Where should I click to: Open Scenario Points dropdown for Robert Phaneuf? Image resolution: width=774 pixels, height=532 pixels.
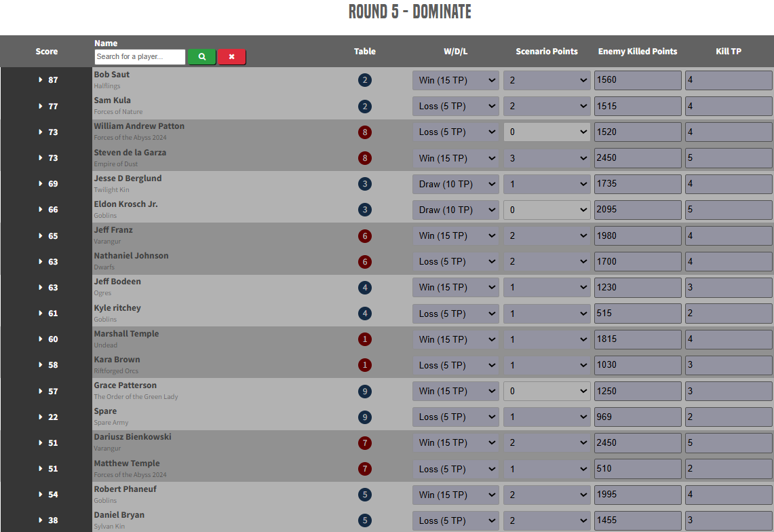[547, 495]
